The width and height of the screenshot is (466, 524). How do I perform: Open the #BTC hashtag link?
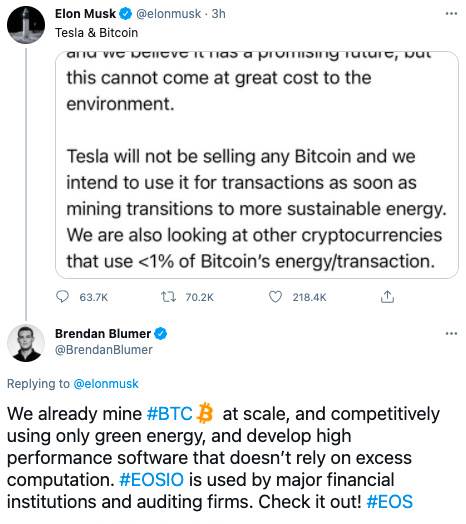169,414
